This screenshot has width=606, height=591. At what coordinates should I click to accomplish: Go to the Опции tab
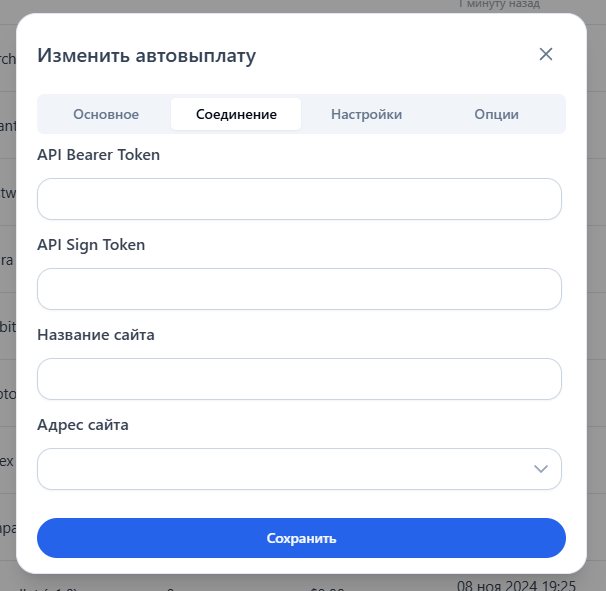(496, 114)
